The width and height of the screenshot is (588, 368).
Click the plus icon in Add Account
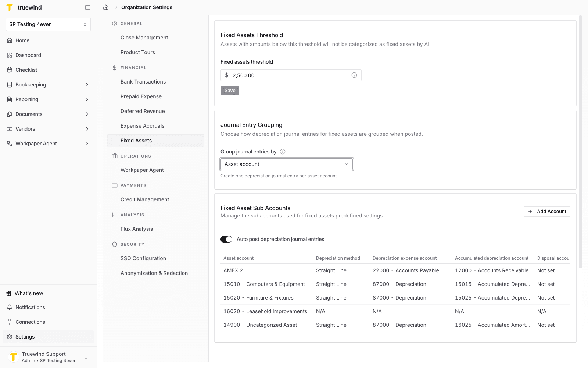[x=530, y=212]
